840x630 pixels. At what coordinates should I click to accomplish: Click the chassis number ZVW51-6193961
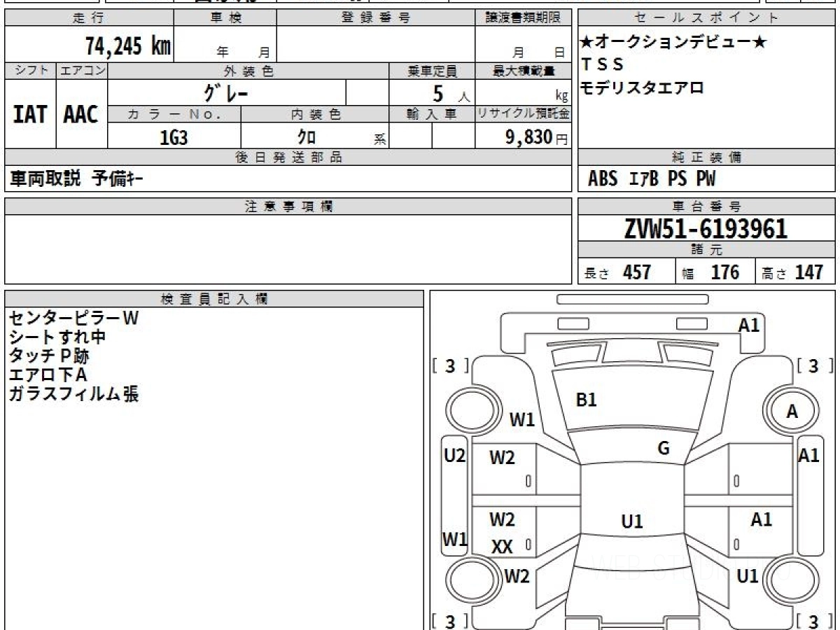[x=706, y=228]
